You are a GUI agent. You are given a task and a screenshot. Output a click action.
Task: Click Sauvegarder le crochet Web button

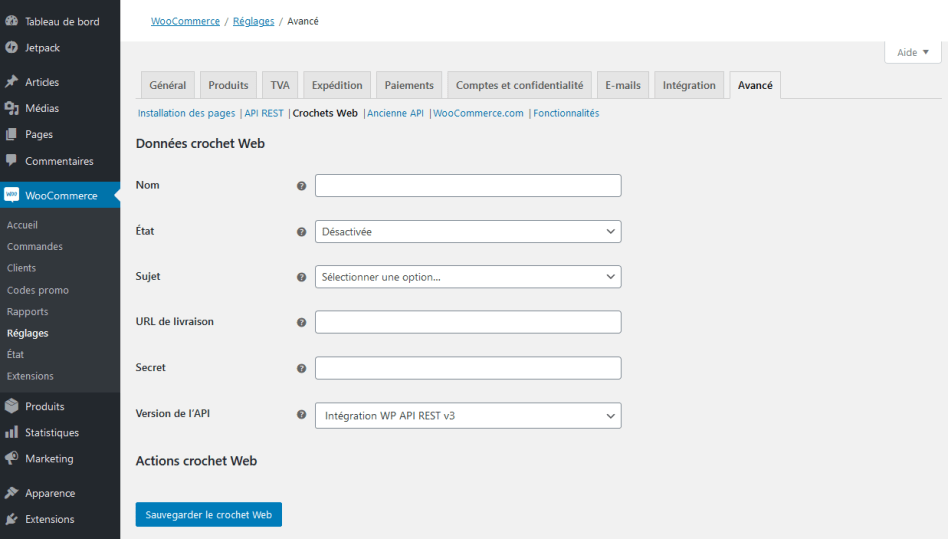pos(208,514)
